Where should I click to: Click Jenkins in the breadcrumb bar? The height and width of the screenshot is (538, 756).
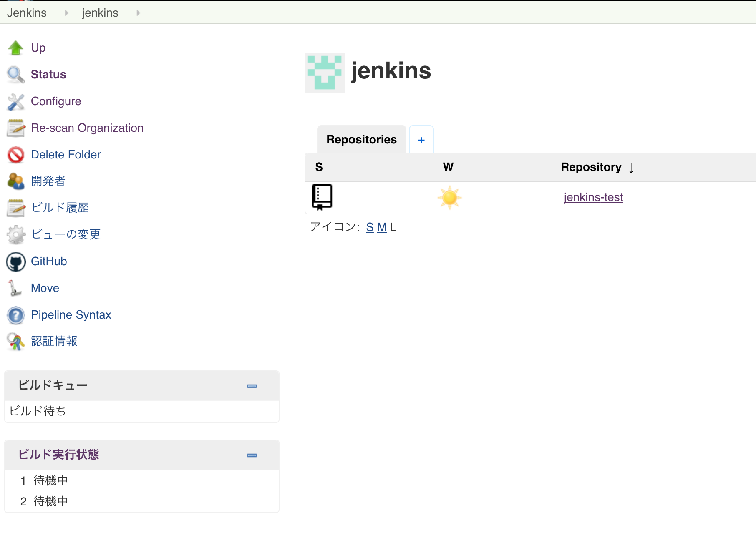click(x=27, y=12)
